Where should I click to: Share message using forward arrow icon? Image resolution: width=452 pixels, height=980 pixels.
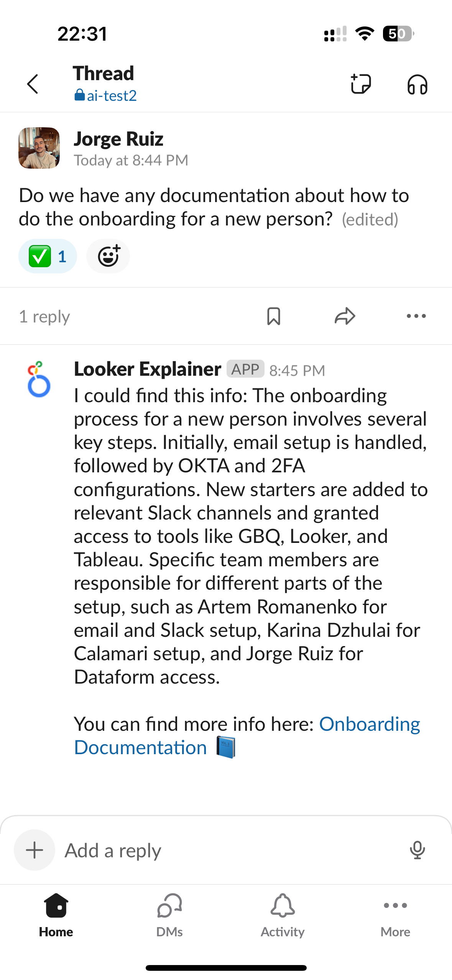click(345, 316)
